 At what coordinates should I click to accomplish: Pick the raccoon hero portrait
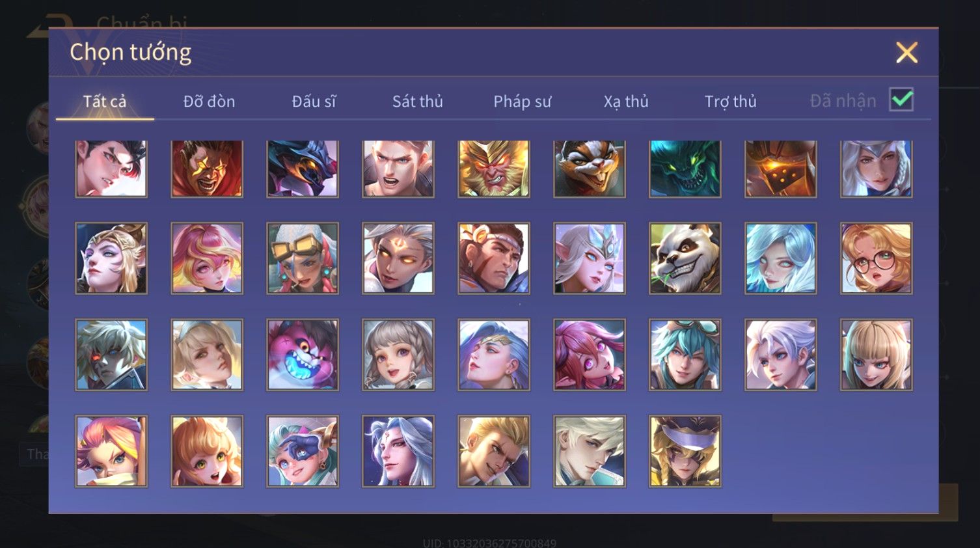coord(589,169)
